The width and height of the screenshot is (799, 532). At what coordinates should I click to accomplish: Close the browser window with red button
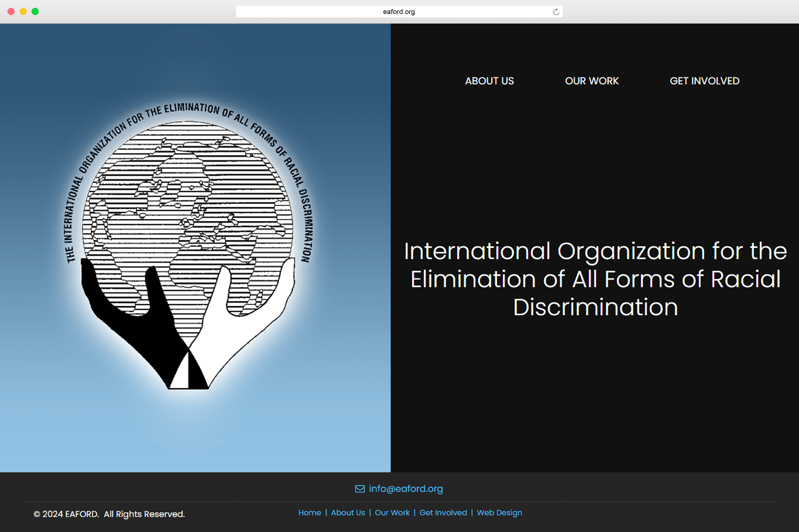point(11,12)
